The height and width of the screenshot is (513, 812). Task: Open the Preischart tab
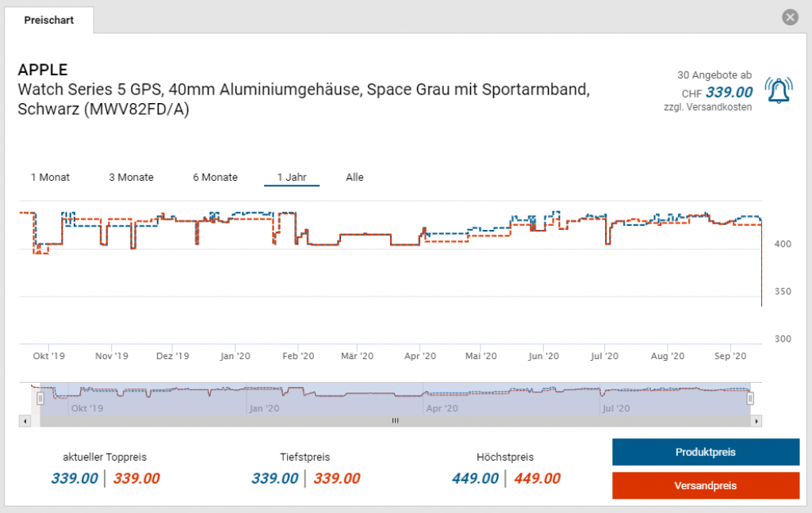pos(48,20)
